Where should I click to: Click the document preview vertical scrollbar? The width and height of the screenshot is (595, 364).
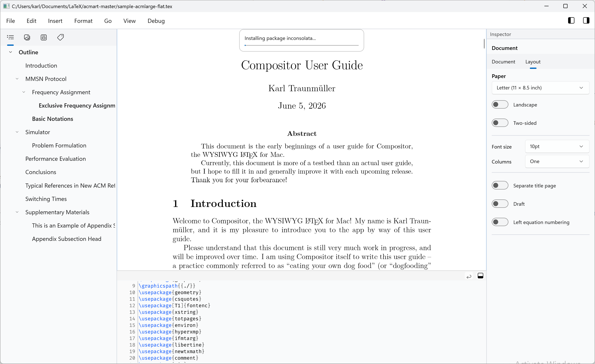pos(484,43)
